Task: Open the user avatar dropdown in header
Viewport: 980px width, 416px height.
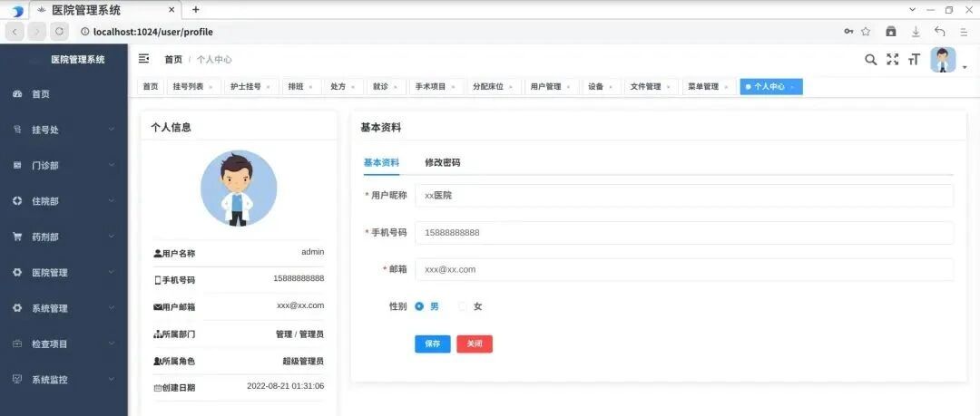Action: click(x=948, y=61)
